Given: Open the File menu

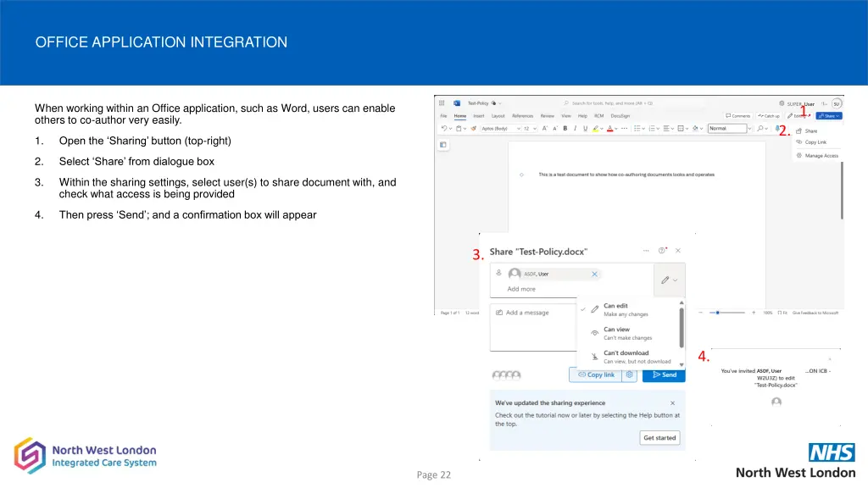Looking at the screenshot, I should 443,116.
